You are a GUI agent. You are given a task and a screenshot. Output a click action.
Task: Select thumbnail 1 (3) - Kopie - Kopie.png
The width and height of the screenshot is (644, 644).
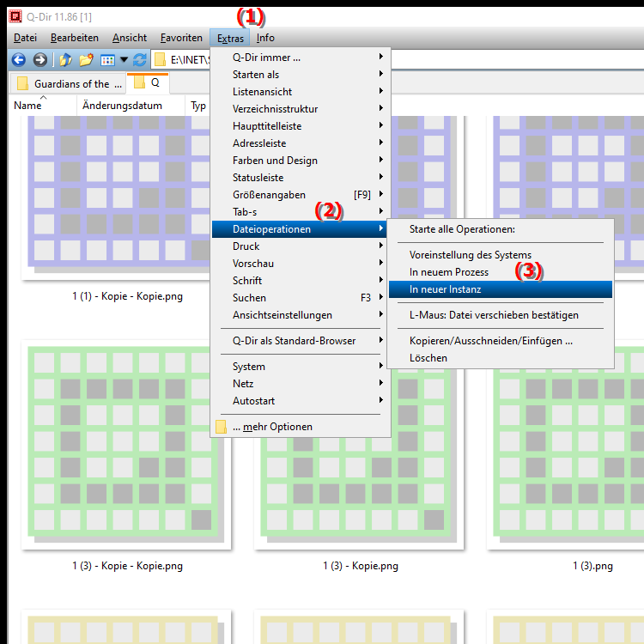click(x=125, y=445)
